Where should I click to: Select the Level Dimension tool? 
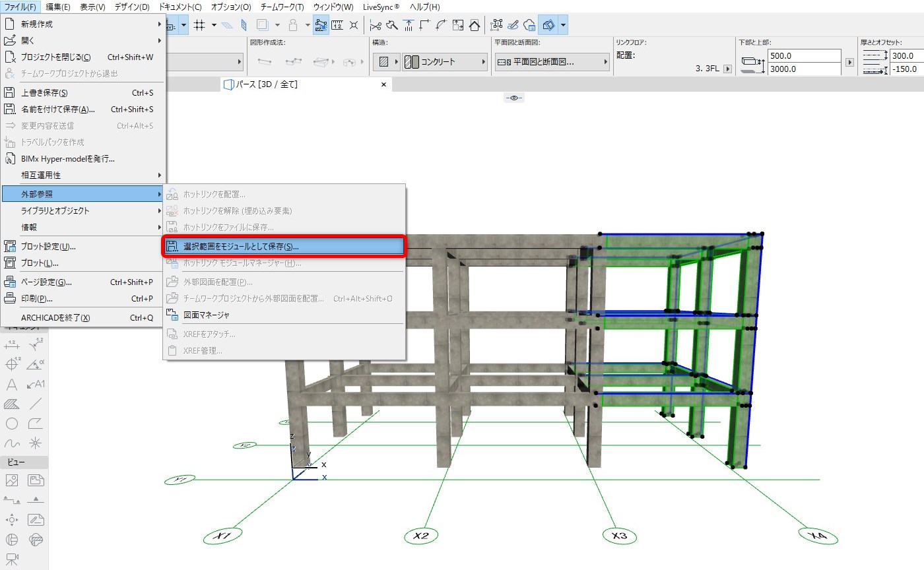tap(11, 364)
